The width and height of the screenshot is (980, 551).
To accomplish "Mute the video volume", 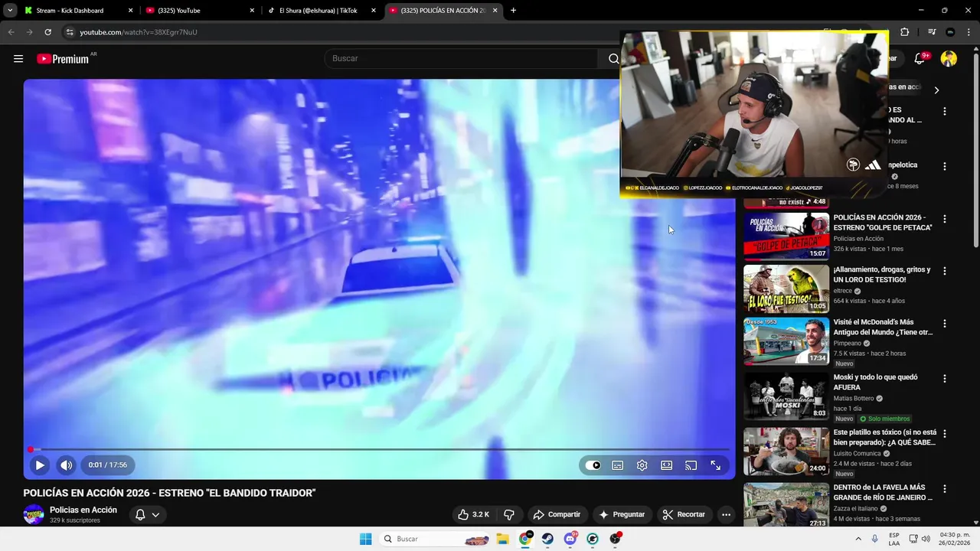I will [67, 465].
